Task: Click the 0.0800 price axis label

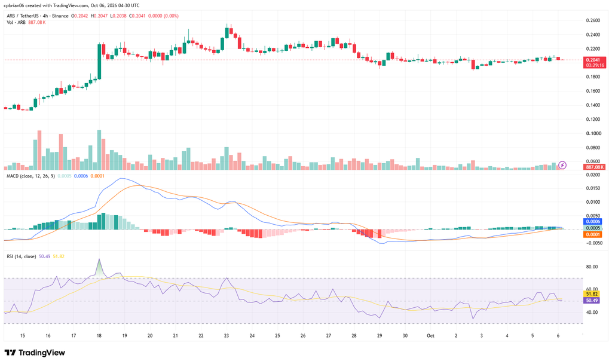Action: tap(593, 148)
